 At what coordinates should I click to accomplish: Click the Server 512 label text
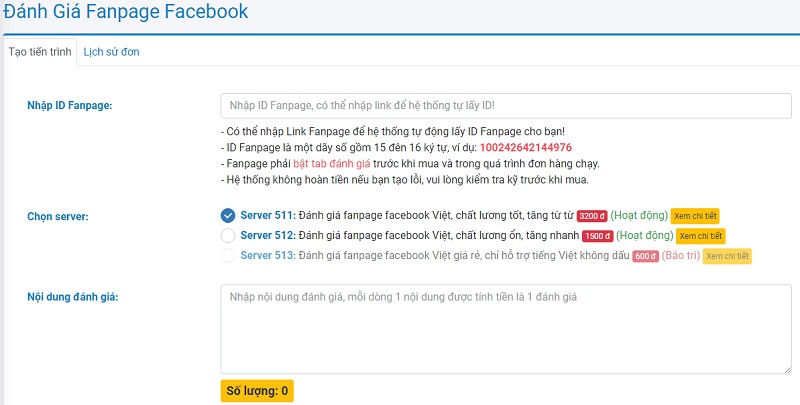[x=268, y=236]
